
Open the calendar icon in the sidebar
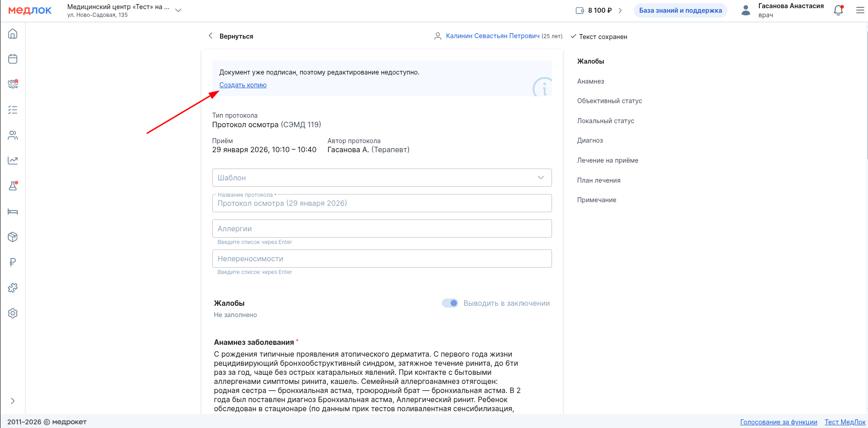coord(13,59)
